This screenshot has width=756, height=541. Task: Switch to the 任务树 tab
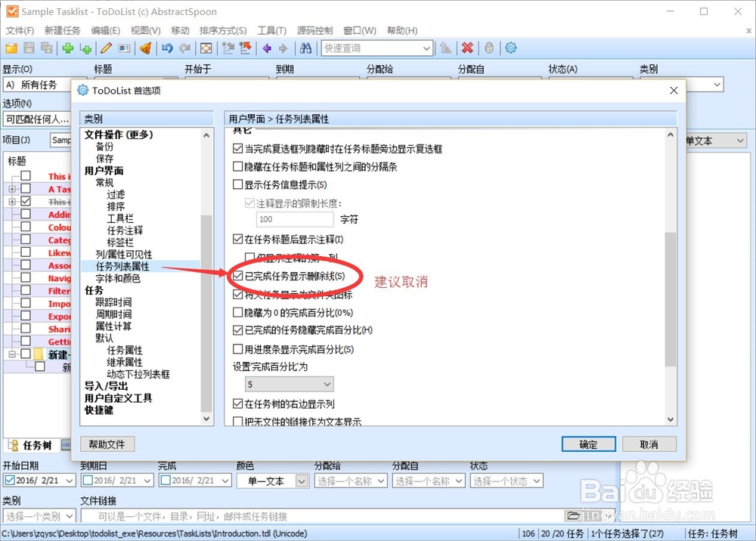36,445
